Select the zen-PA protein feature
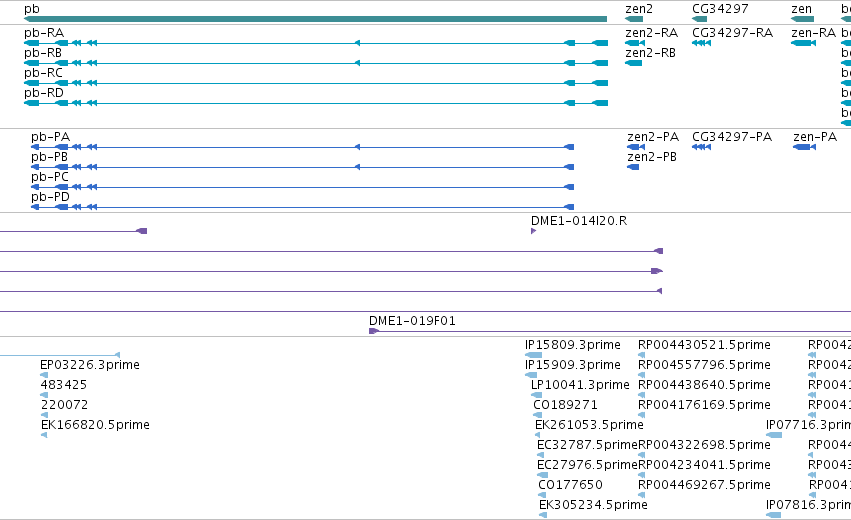This screenshot has height=520, width=851. coord(804,147)
